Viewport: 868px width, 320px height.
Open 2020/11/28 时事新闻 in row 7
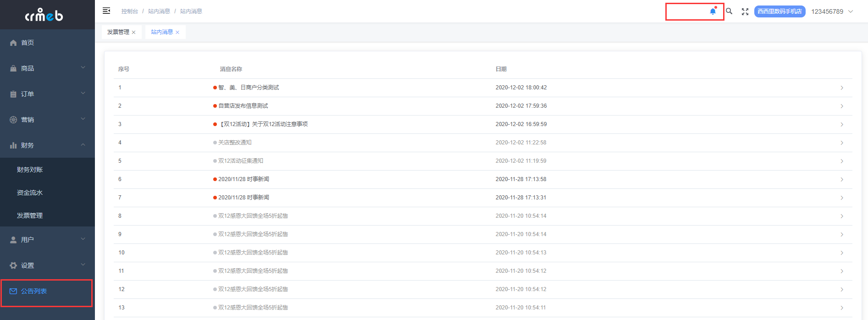coord(243,198)
